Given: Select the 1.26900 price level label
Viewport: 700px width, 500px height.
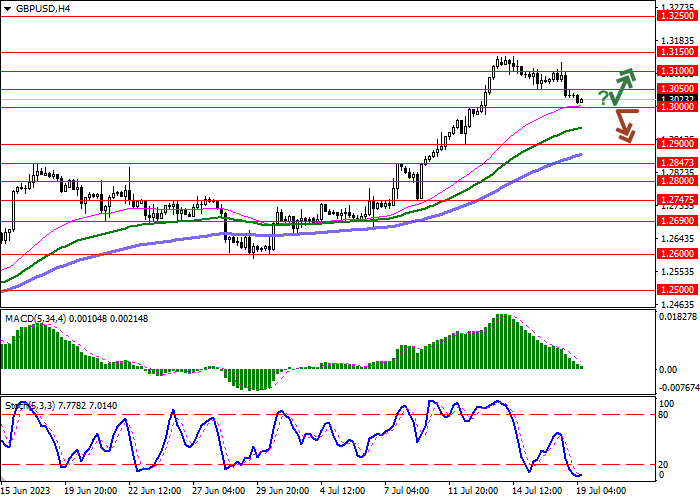Looking at the screenshot, I should [677, 221].
